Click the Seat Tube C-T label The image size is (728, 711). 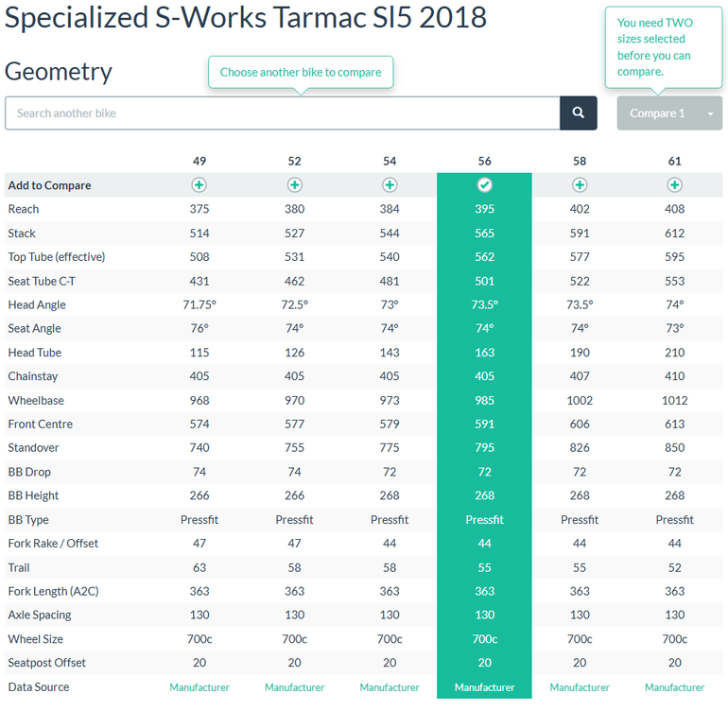[42, 281]
